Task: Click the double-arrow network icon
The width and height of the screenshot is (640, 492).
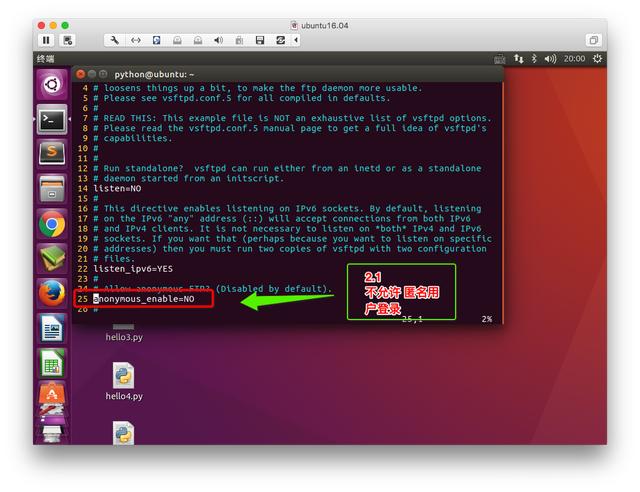Action: (136, 40)
